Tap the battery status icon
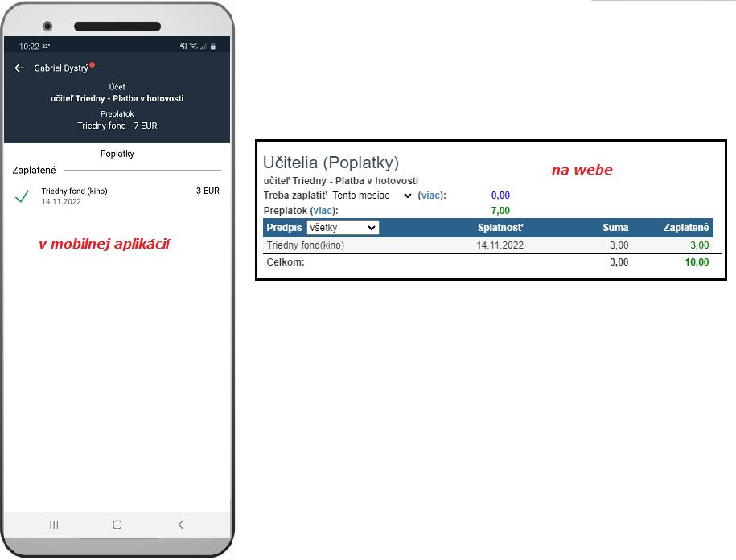 [213, 46]
